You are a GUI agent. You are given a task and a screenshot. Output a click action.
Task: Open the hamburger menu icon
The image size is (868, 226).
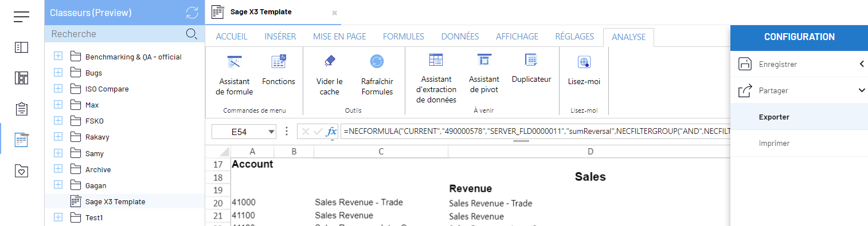pyautogui.click(x=22, y=17)
